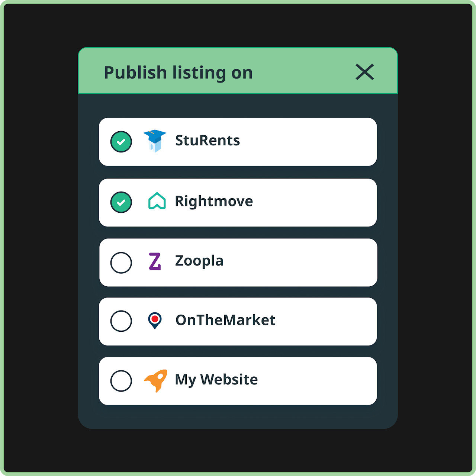Pick the OnTheMarket label text
Screen dimensions: 476x476
pos(225,320)
